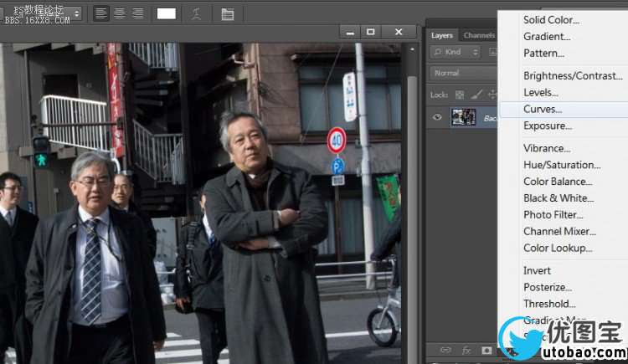Click the Add layer mask icon

tap(486, 351)
